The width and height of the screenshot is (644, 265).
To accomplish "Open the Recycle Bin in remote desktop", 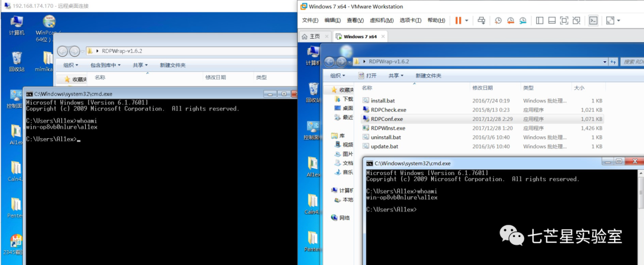I will 17,60.
